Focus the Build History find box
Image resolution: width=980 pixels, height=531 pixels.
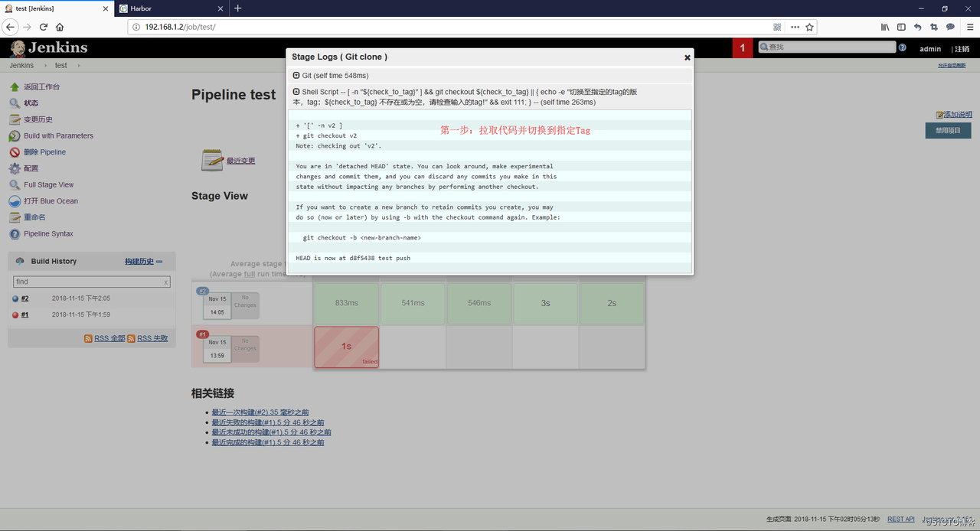[x=91, y=282]
